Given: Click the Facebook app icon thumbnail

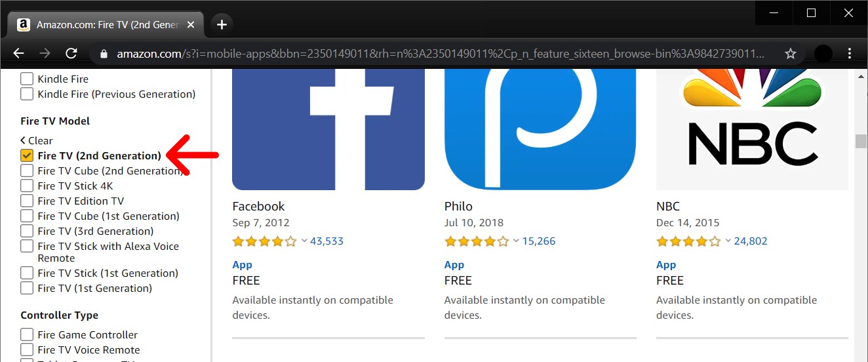Looking at the screenshot, I should point(328,128).
